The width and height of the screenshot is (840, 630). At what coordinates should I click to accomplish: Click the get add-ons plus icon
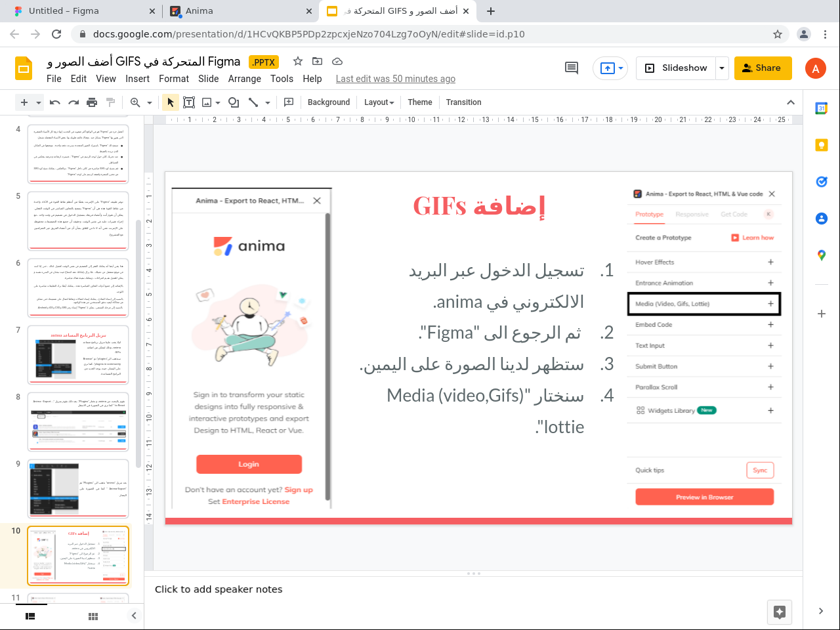pos(821,314)
